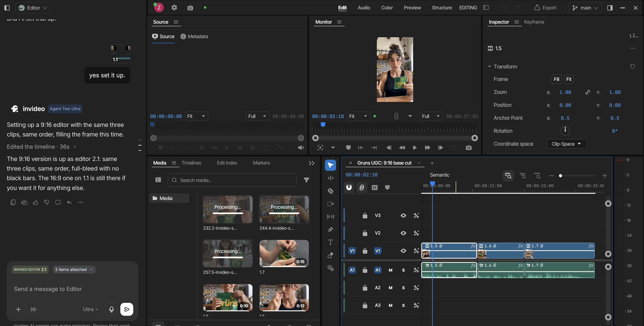Give thumbs up to response
The height and width of the screenshot is (326, 644).
35,202
